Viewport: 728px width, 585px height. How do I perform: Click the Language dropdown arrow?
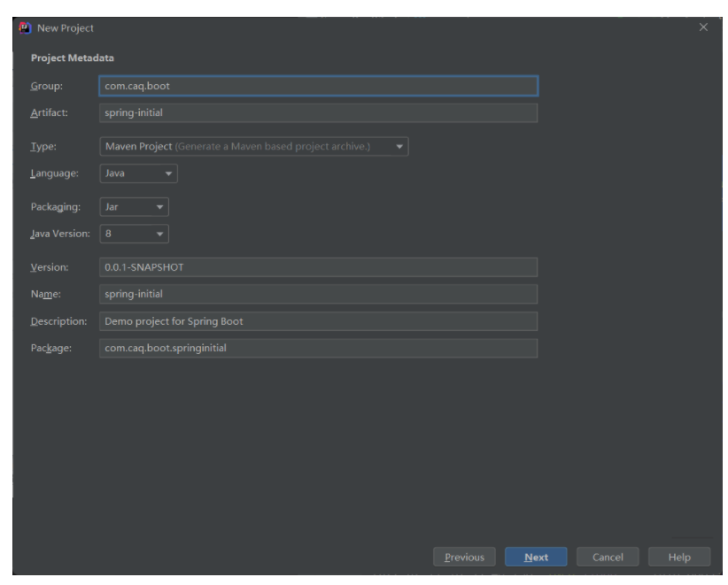(x=168, y=174)
